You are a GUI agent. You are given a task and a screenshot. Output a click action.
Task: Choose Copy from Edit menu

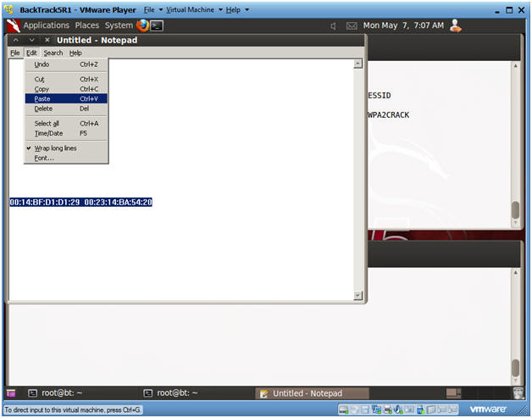(x=66, y=89)
